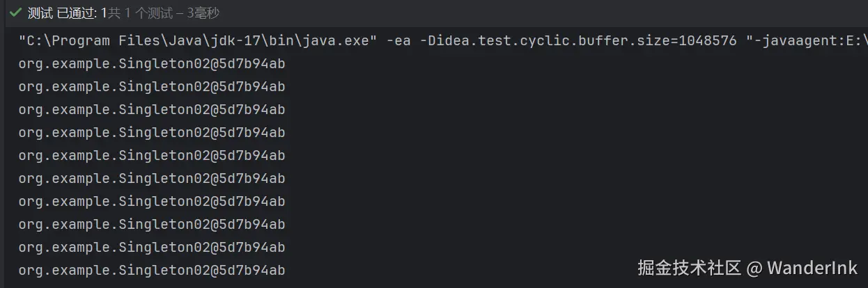Click the green test passed checkmark icon
Image resolution: width=868 pixels, height=288 pixels.
15,13
